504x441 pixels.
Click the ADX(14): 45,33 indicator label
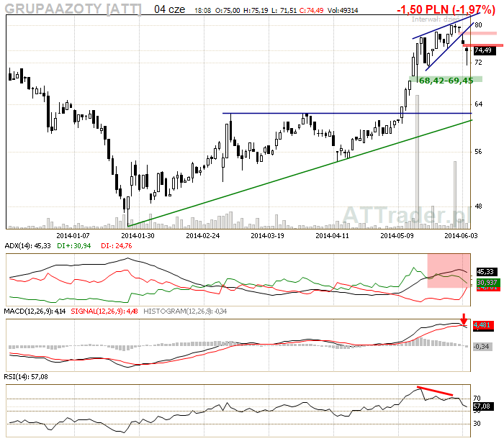coord(27,246)
